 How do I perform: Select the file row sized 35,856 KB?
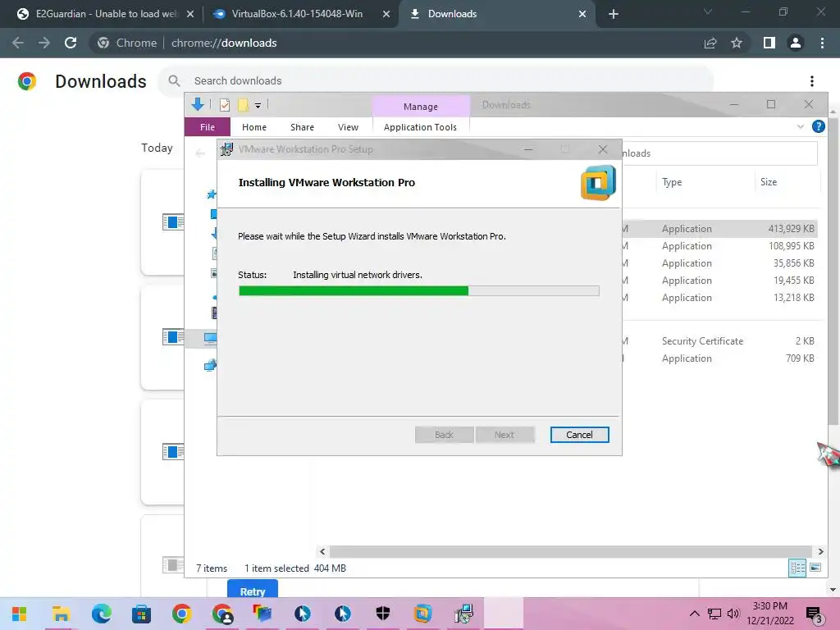(x=719, y=263)
